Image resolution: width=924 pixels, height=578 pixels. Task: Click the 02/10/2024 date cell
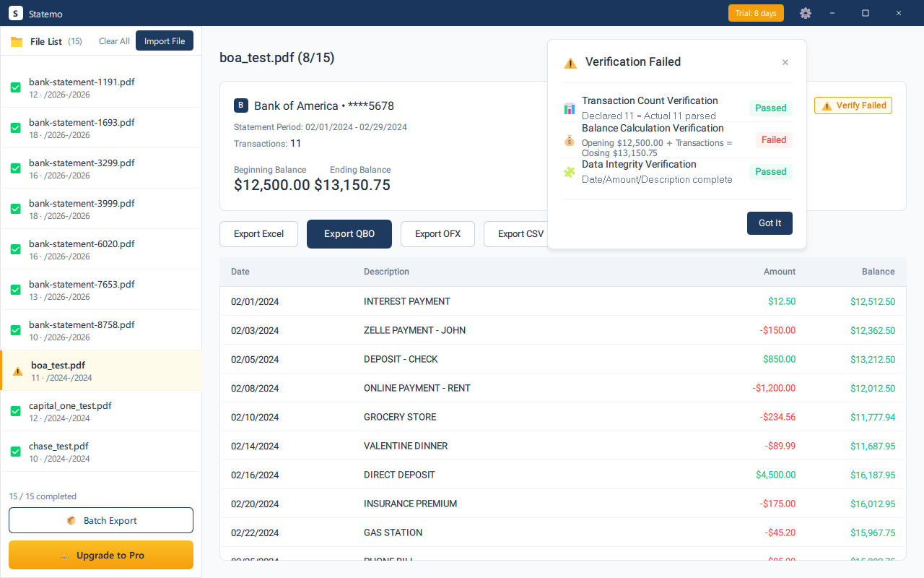pyautogui.click(x=255, y=417)
